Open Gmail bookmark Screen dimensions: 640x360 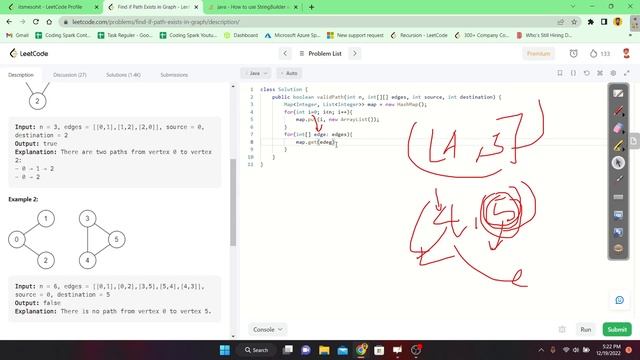[x=17, y=36]
